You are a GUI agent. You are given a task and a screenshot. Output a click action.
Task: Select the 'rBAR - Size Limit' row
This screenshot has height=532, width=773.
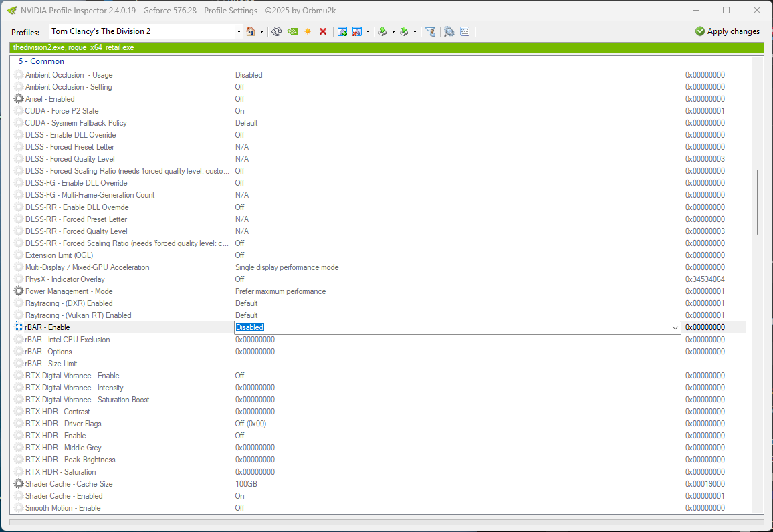379,364
